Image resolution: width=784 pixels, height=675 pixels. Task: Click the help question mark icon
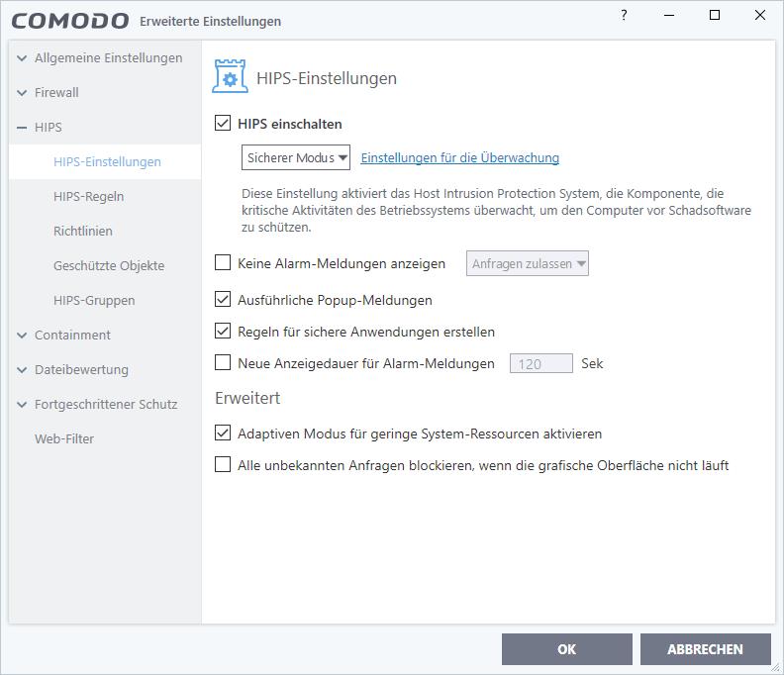[624, 15]
